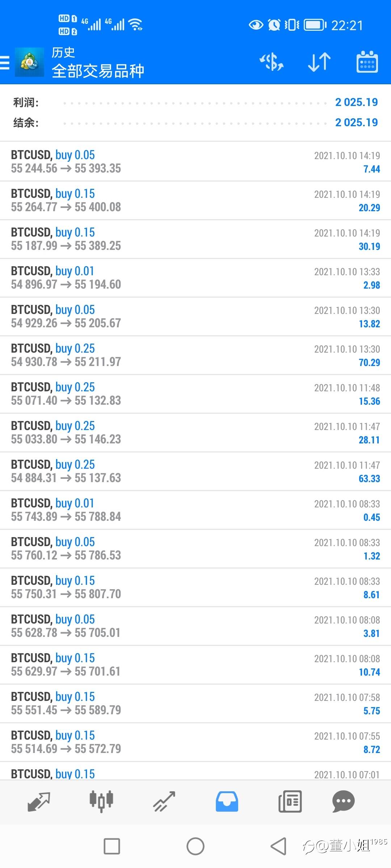Open the calendar date range picker
This screenshot has width=391, height=868.
pyautogui.click(x=367, y=62)
